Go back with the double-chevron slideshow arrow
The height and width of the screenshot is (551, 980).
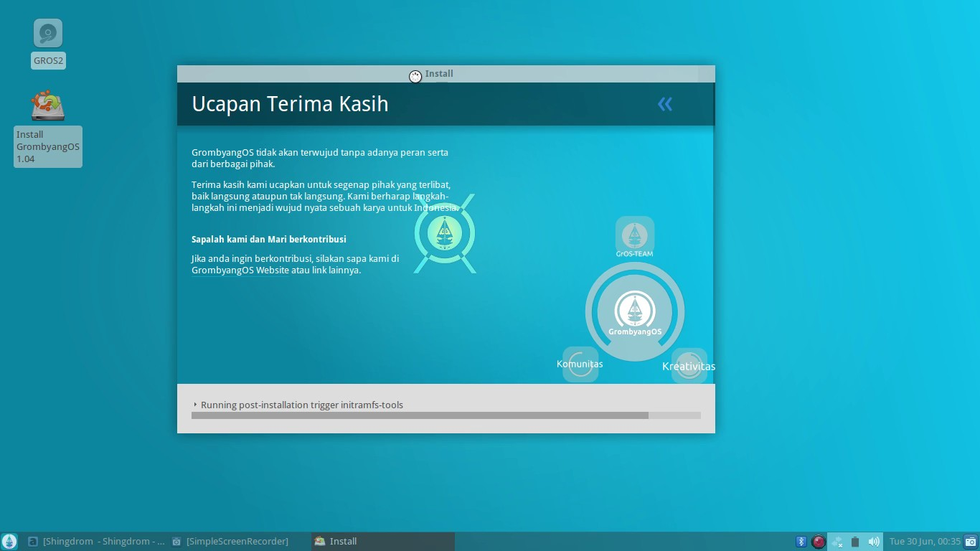[665, 104]
